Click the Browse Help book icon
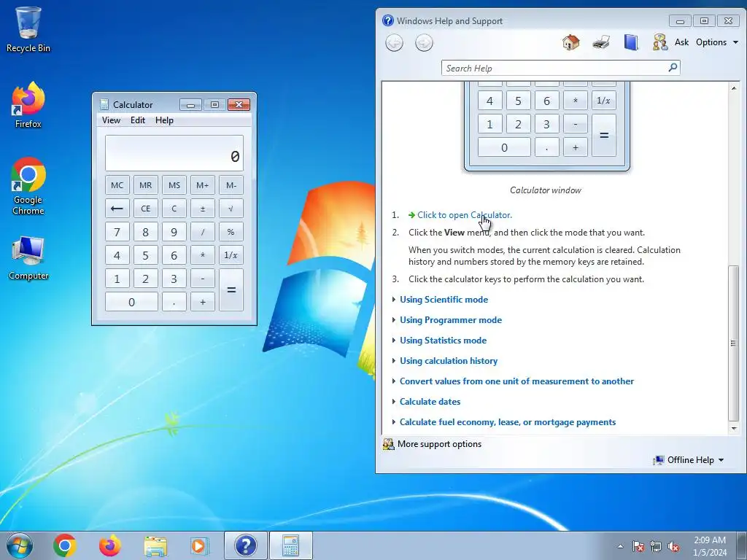The width and height of the screenshot is (747, 560). (631, 42)
